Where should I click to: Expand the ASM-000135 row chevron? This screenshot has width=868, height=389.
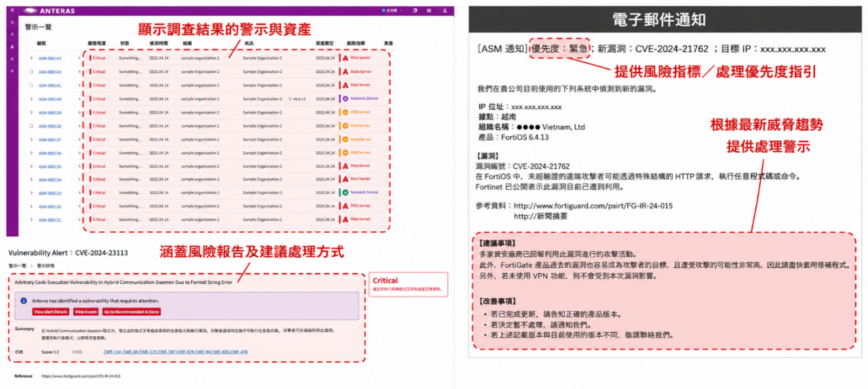coord(31,166)
